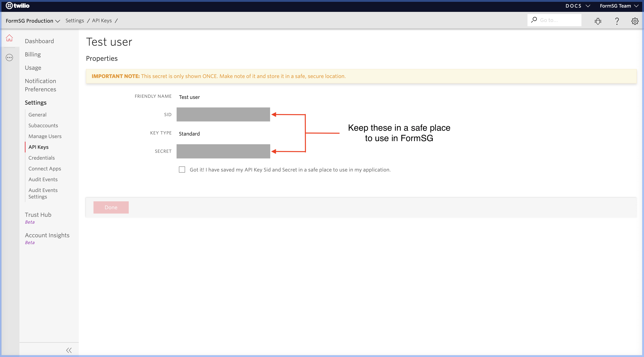Open the FormSG Team account dropdown

pos(619,6)
